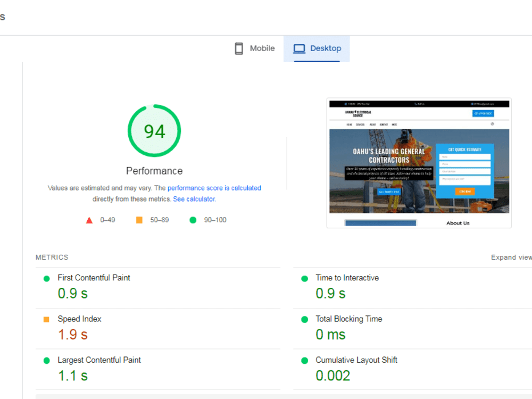Click the green dot beside Cumulative Layout Shift

[x=305, y=361]
